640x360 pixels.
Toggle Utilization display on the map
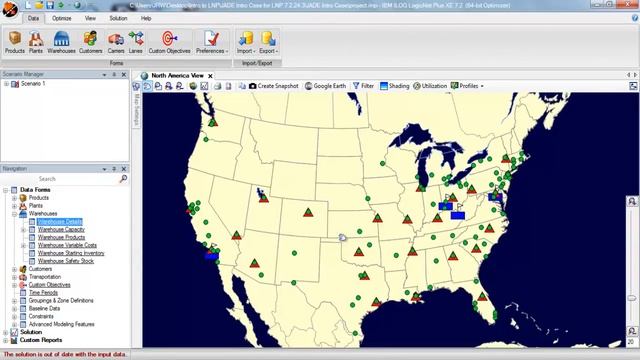tap(430, 86)
